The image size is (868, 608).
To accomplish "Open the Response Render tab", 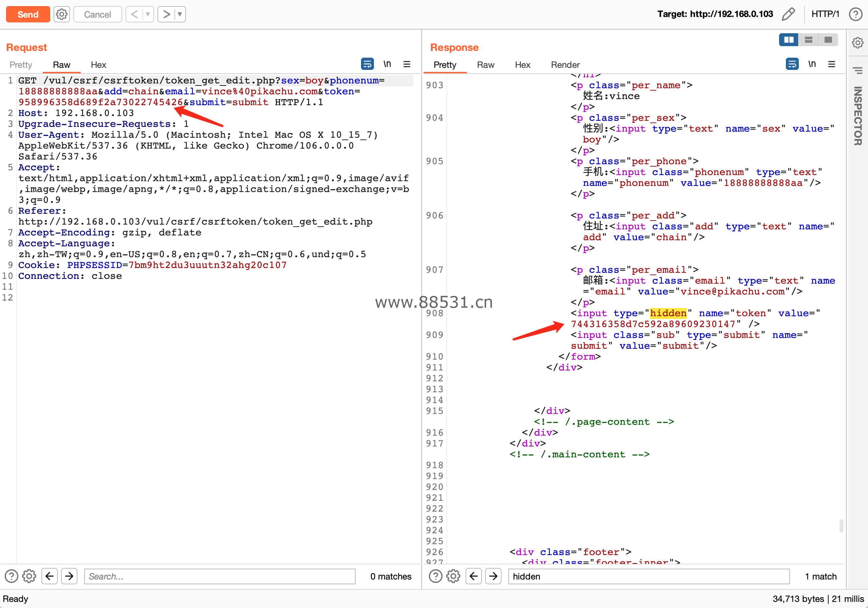I will pos(565,65).
